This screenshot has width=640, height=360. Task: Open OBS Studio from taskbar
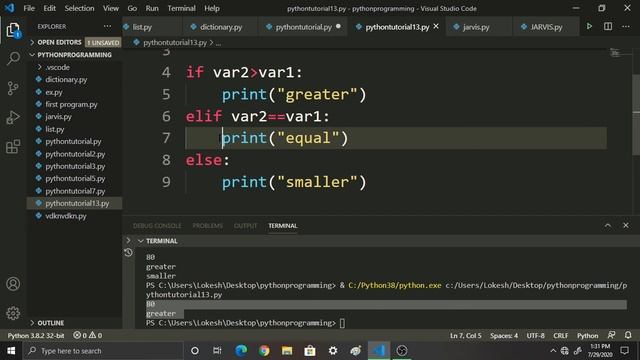click(x=402, y=351)
